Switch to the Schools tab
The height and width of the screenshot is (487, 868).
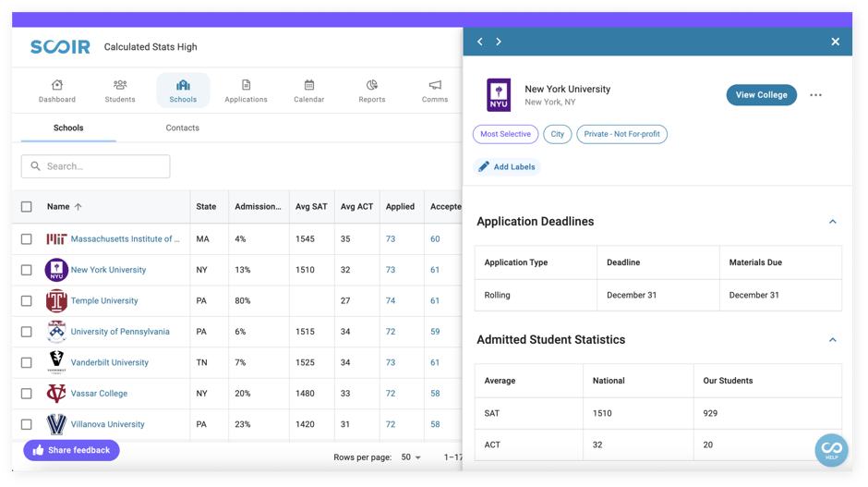click(x=68, y=128)
